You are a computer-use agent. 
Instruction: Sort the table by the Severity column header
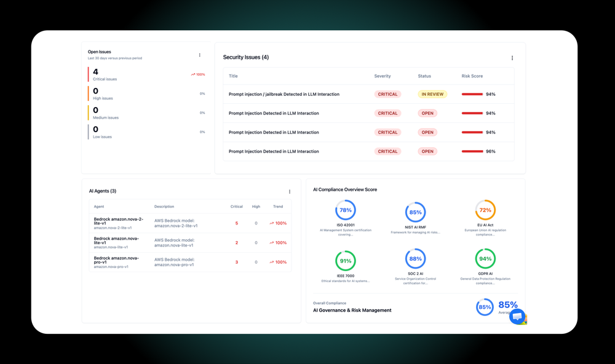[x=383, y=76]
